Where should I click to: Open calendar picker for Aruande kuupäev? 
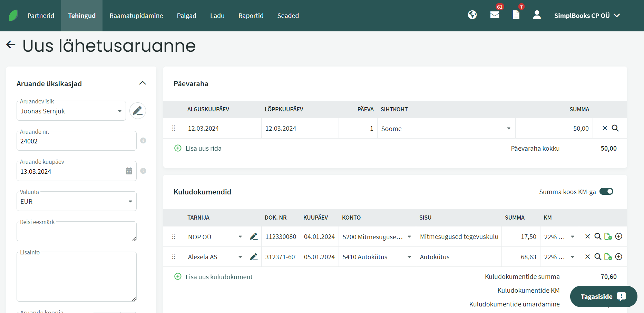[x=129, y=171]
